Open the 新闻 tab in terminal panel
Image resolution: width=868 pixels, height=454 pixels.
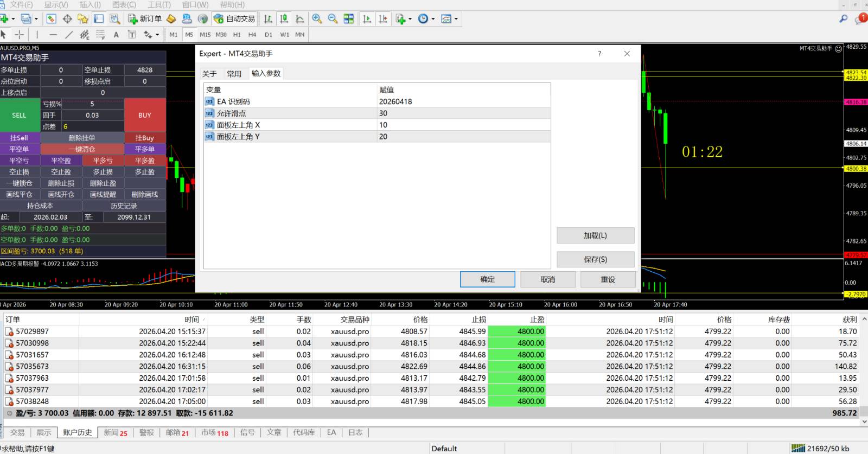pyautogui.click(x=114, y=432)
